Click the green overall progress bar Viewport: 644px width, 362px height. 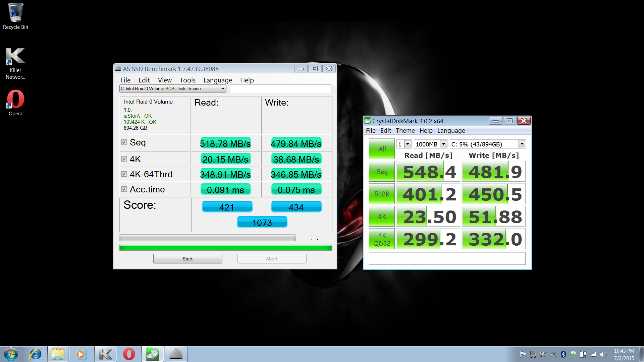click(x=225, y=247)
